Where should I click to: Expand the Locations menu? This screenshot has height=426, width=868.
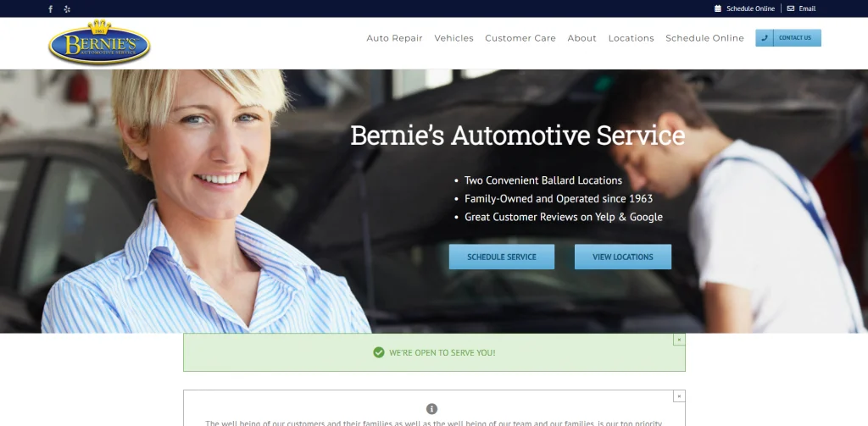pyautogui.click(x=631, y=38)
